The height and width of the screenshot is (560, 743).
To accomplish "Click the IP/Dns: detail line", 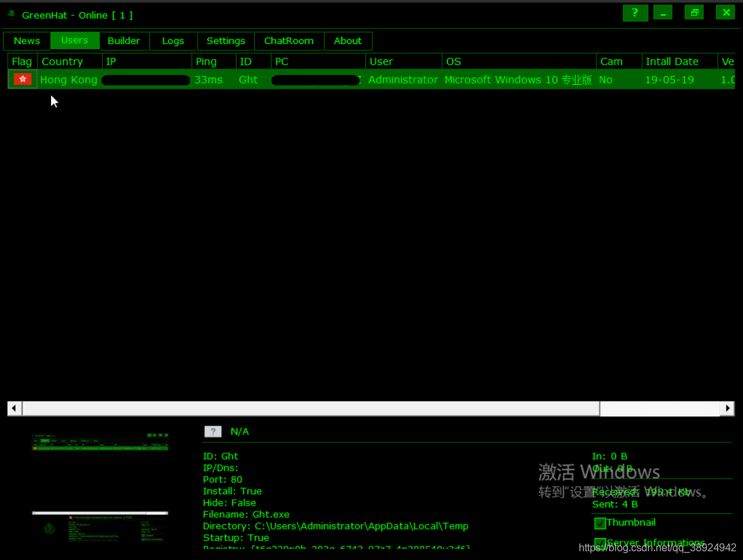I will [x=221, y=468].
